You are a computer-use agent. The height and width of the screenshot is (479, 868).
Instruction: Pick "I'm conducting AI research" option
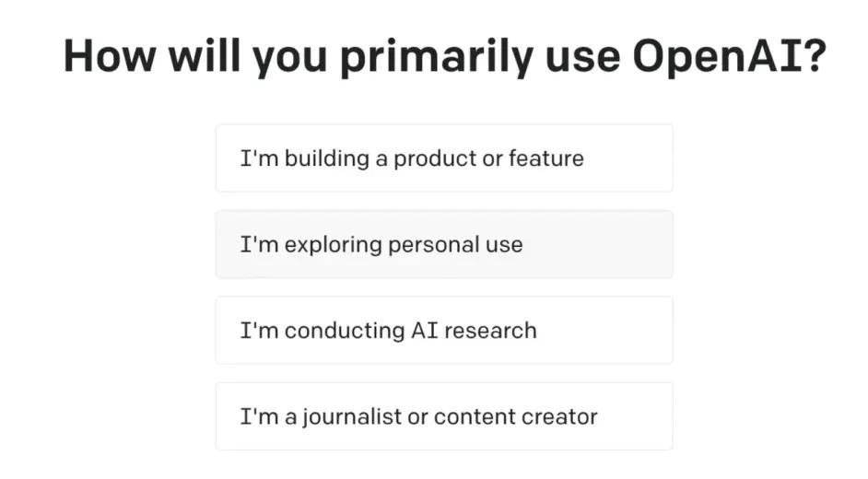[443, 331]
